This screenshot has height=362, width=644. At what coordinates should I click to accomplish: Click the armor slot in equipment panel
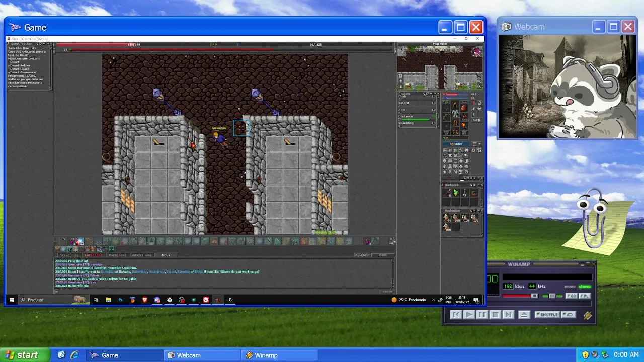click(455, 114)
